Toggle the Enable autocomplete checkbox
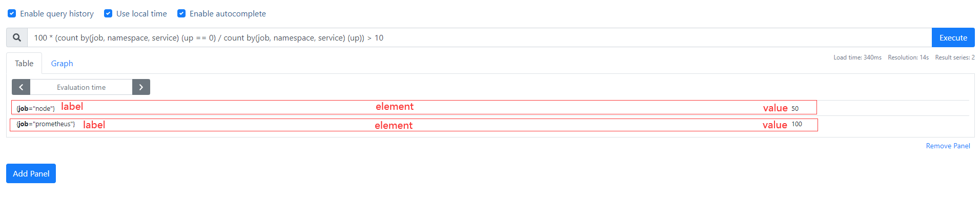980x216 pixels. tap(181, 13)
